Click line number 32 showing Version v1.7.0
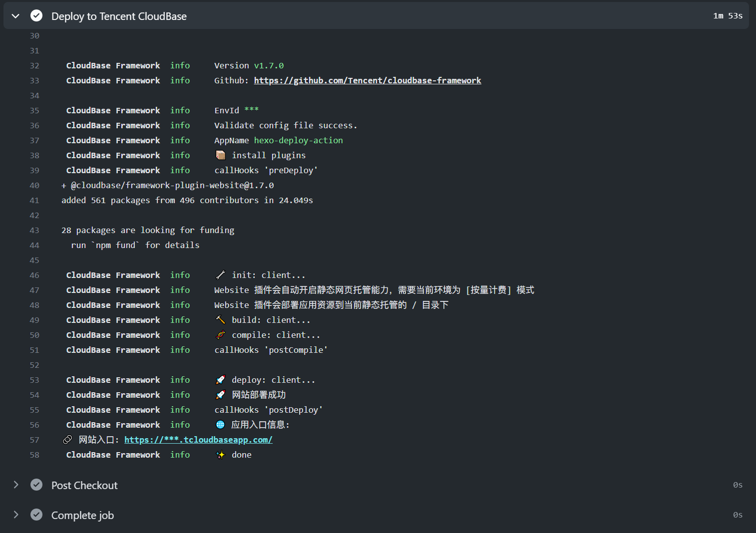The image size is (756, 533). click(34, 65)
